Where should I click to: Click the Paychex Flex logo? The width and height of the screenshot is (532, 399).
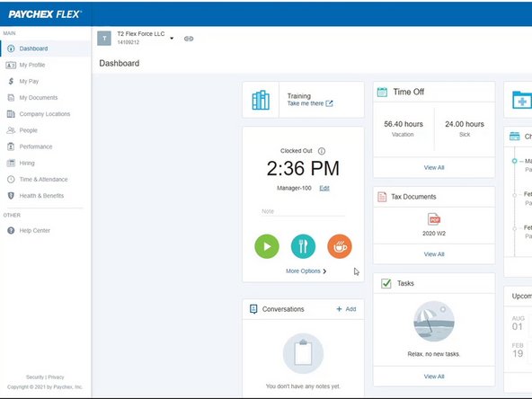pos(45,14)
